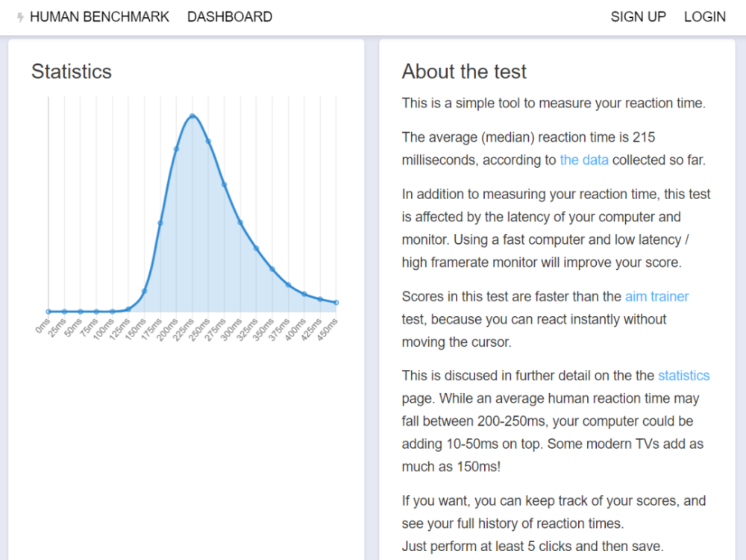Open the LOGIN page
Screen dimensions: 746x560
coord(705,17)
